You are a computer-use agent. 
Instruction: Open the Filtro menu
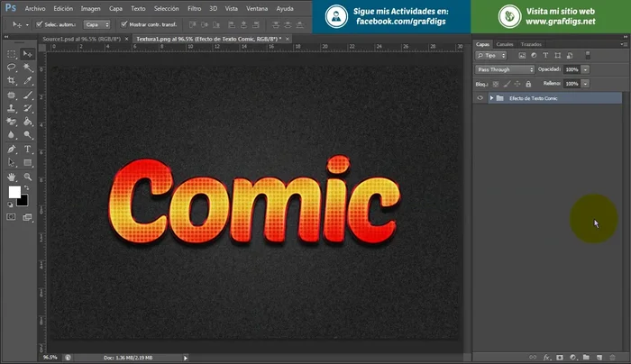tap(194, 7)
